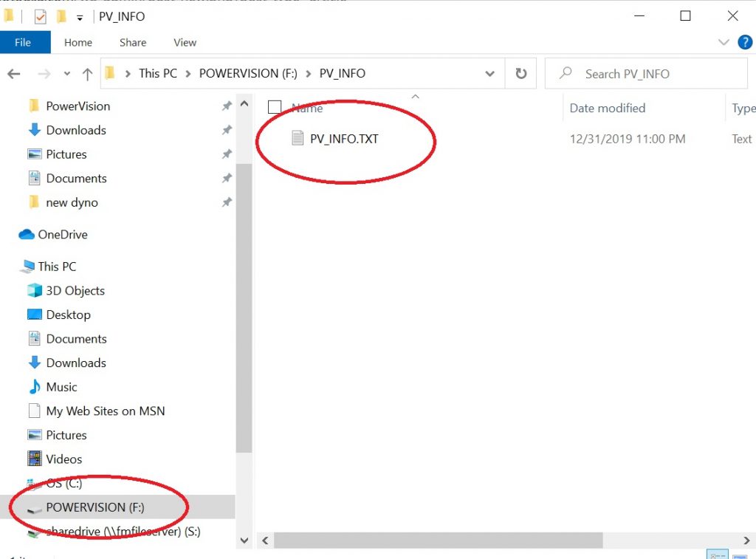Click the Refresh icon beside address bar
This screenshot has width=756, height=559.
click(520, 74)
